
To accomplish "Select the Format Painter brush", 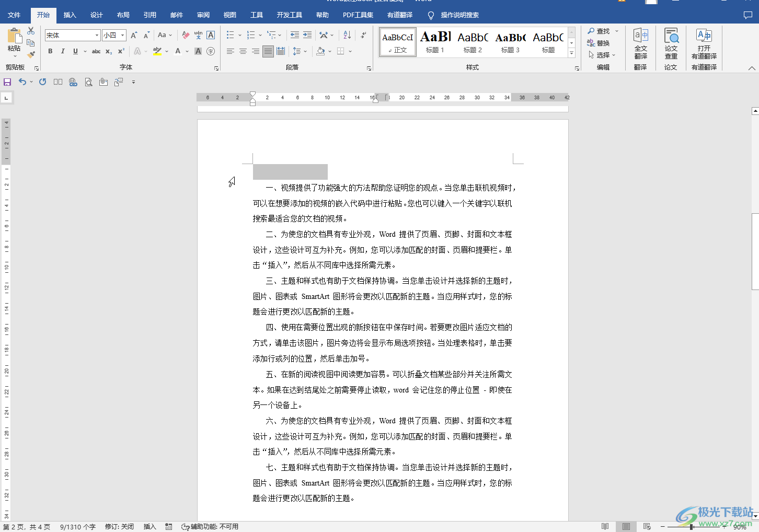I will (x=31, y=54).
